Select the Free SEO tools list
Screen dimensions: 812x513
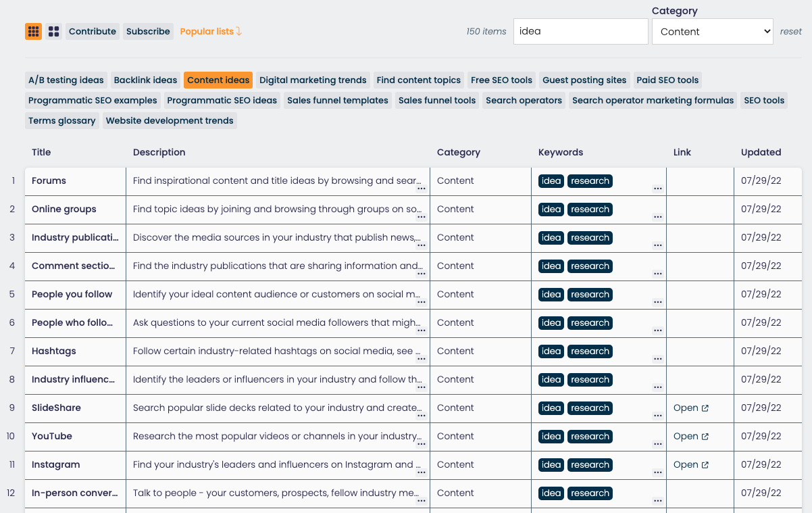pos(501,80)
